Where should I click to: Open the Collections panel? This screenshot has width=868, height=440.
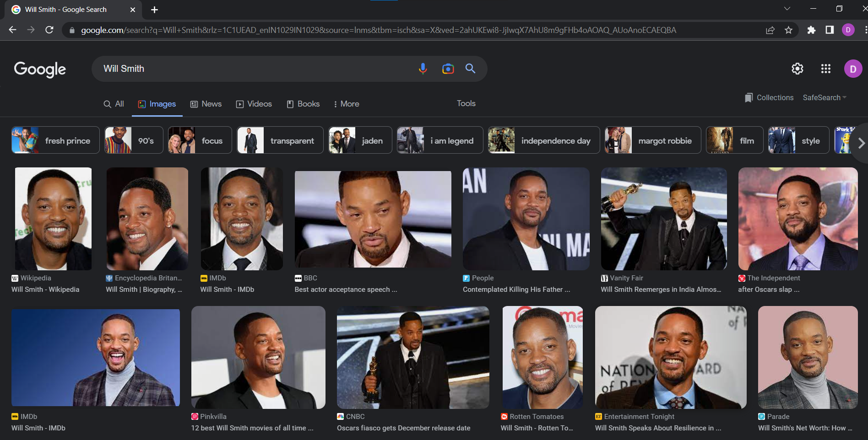769,97
